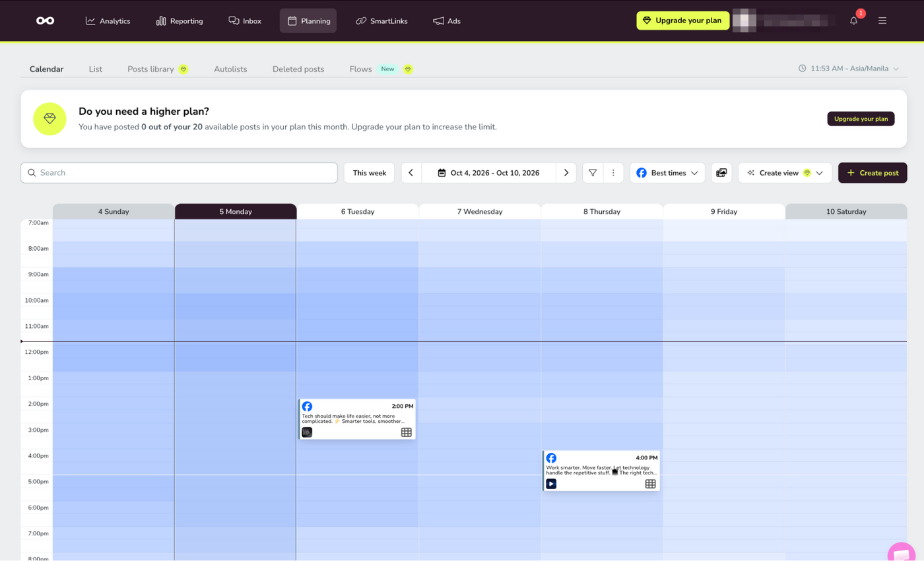Viewport: 924px width, 561px height.
Task: Click the image thumbnail on 2:00 PM post
Action: click(x=307, y=432)
